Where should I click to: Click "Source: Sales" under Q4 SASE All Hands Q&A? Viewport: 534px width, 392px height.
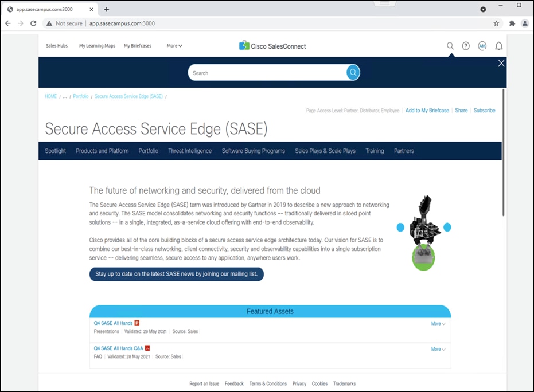(168, 356)
